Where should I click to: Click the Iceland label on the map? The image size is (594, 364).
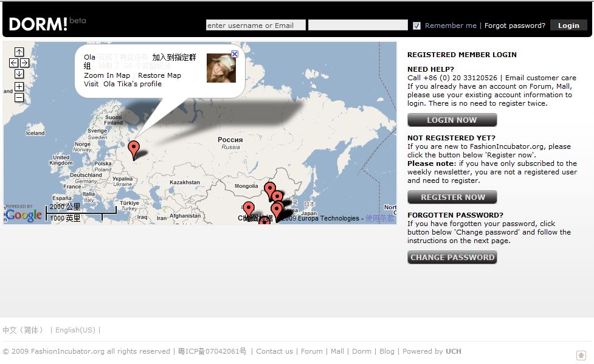pyautogui.click(x=35, y=133)
